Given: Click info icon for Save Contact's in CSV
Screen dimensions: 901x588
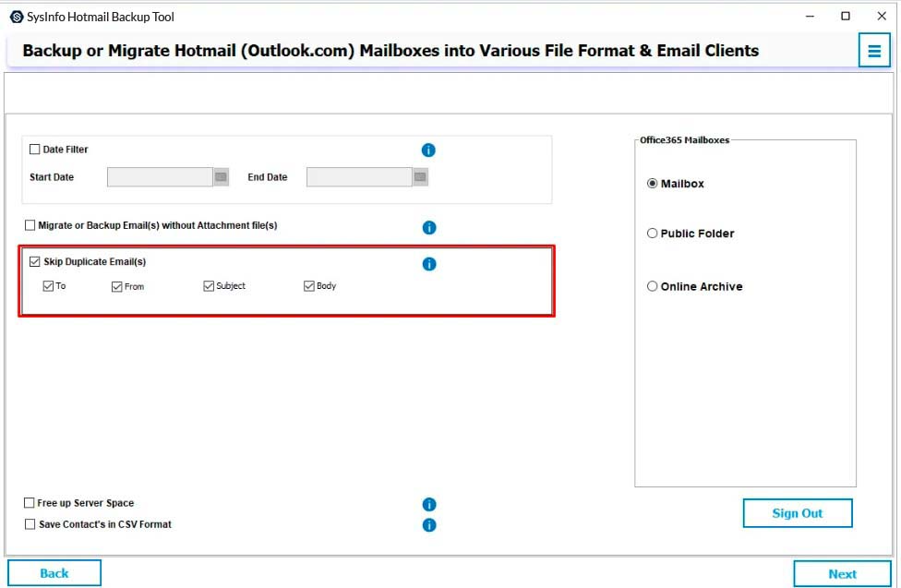Looking at the screenshot, I should [x=428, y=525].
